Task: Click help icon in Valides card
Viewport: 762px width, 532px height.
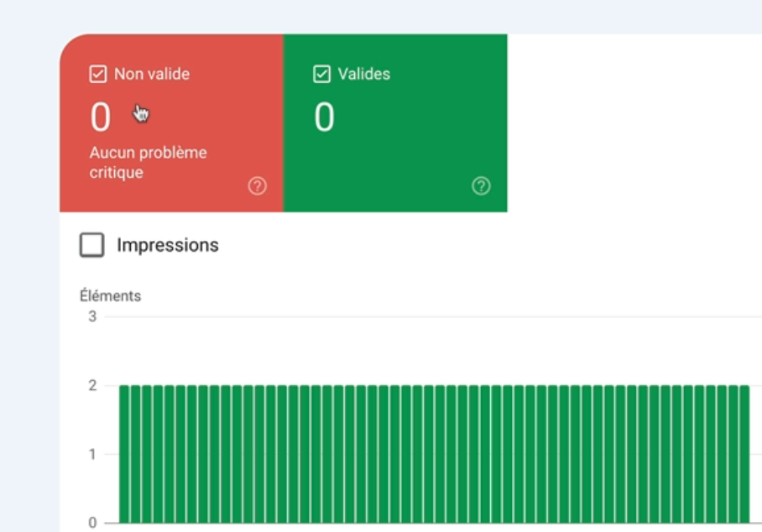Action: tap(481, 186)
